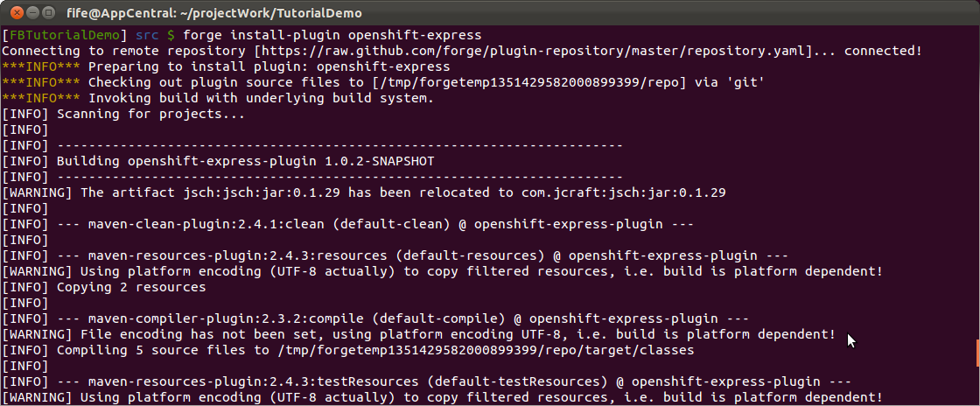Click the window title fife@AppCentral
Screen dimensions: 980x406
[213, 13]
